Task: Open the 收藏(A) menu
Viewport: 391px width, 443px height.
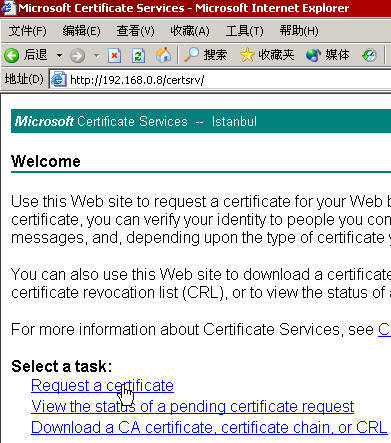Action: click(190, 31)
